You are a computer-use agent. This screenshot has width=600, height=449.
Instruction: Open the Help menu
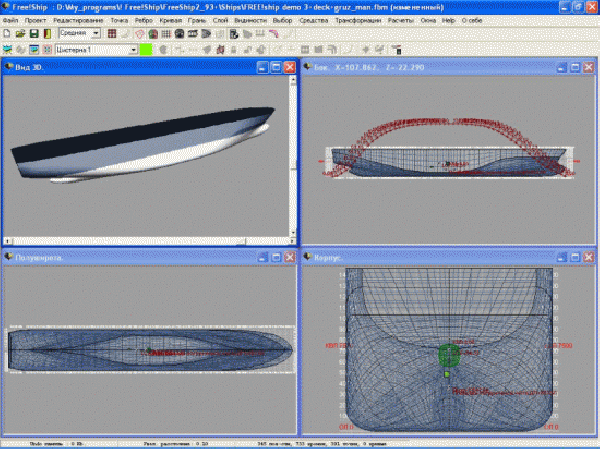(x=447, y=20)
